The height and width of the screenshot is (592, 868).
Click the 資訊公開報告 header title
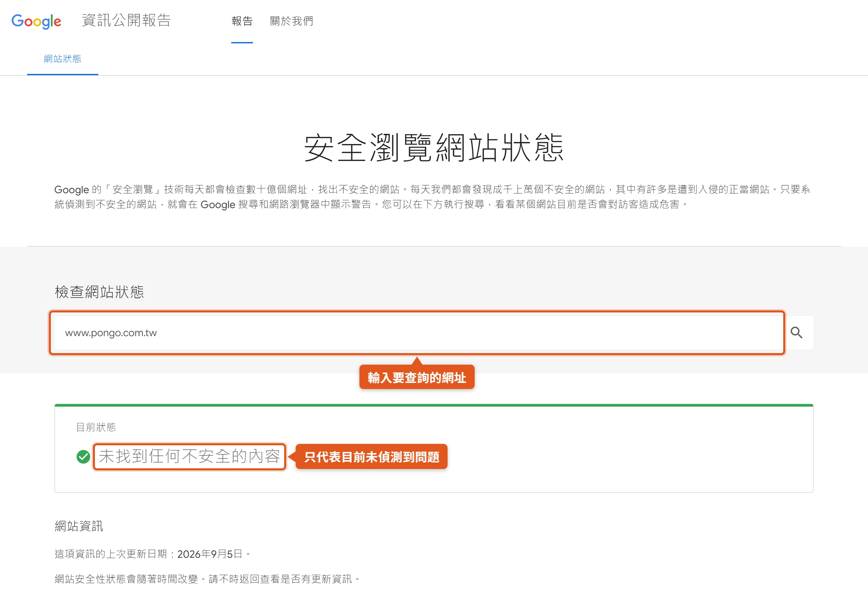click(126, 20)
